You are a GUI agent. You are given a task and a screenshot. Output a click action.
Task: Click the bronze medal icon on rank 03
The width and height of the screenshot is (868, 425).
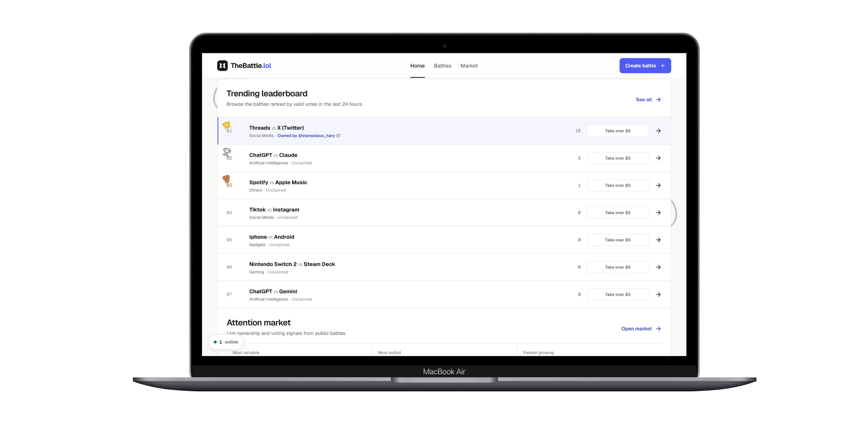coord(226,179)
